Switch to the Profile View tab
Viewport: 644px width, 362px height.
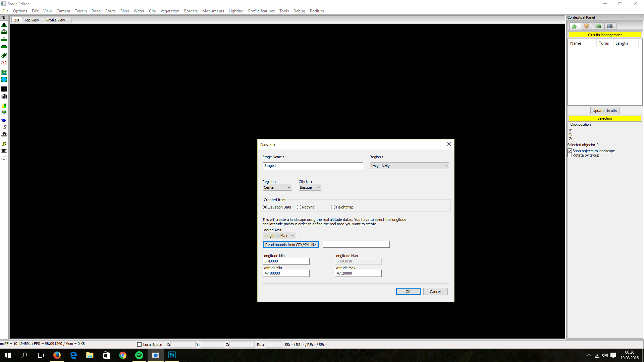tap(56, 20)
